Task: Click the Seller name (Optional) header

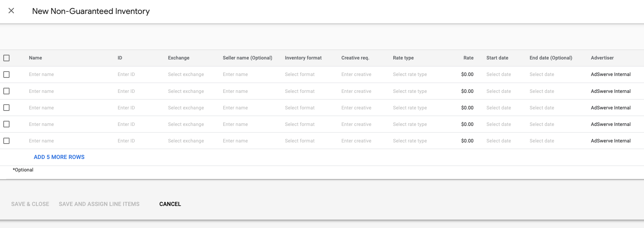Action: (x=247, y=58)
